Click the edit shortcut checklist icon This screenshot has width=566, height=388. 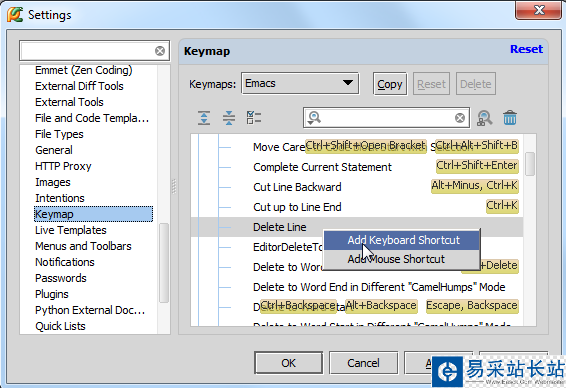pyautogui.click(x=254, y=118)
